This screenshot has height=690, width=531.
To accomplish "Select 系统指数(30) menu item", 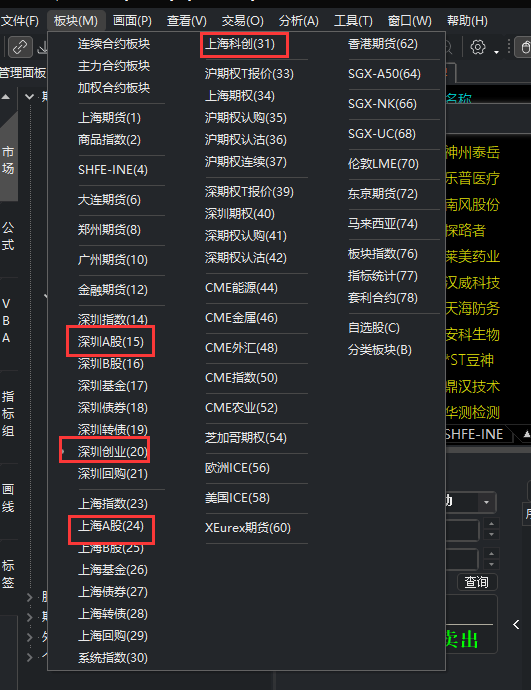I will coord(113,657).
